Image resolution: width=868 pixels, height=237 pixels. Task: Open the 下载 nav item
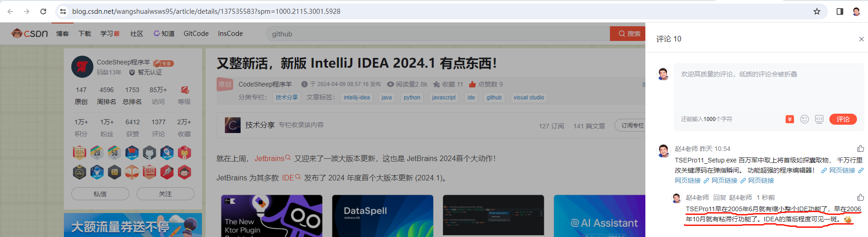click(85, 34)
